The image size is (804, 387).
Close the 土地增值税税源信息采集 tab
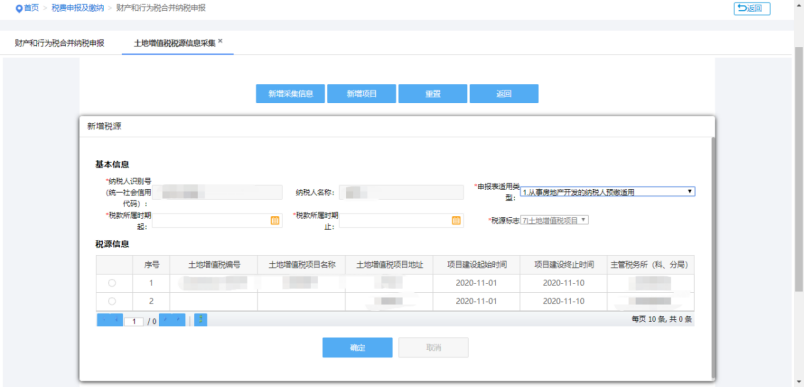(x=220, y=40)
